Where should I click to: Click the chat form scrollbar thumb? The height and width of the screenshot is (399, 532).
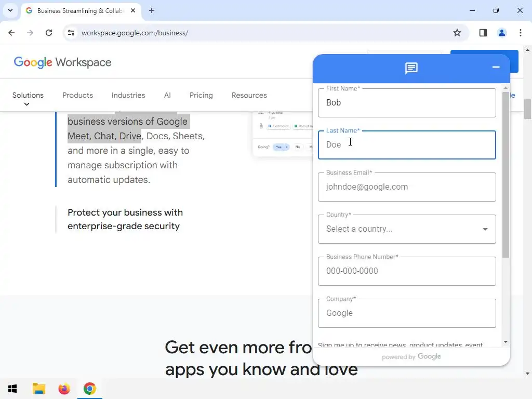pyautogui.click(x=506, y=175)
